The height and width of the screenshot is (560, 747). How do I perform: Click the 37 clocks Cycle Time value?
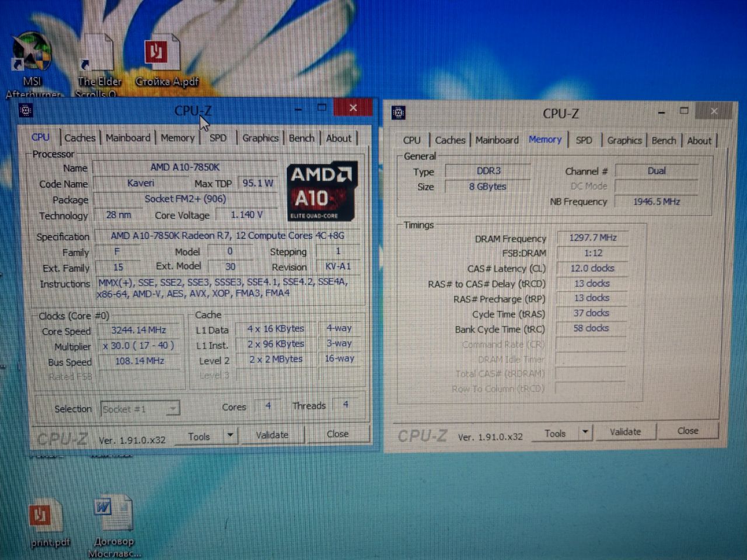592,313
